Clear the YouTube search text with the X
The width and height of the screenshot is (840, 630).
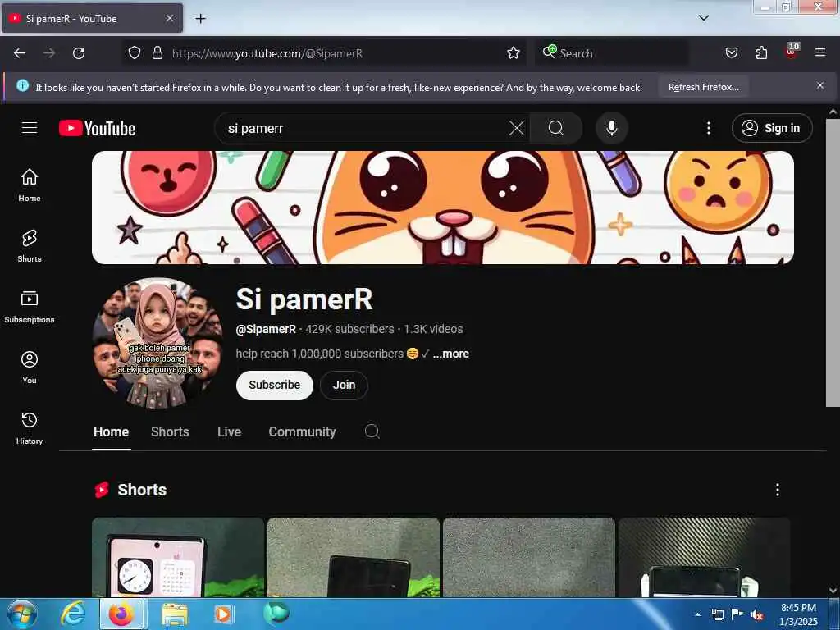pyautogui.click(x=517, y=128)
